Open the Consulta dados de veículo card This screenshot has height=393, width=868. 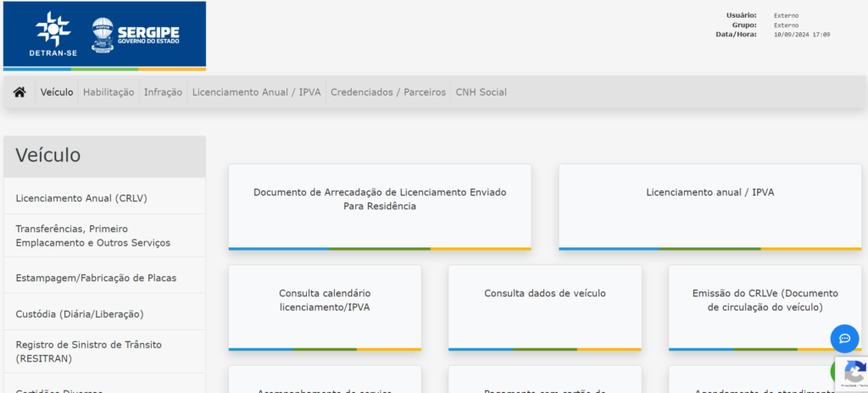tap(545, 307)
